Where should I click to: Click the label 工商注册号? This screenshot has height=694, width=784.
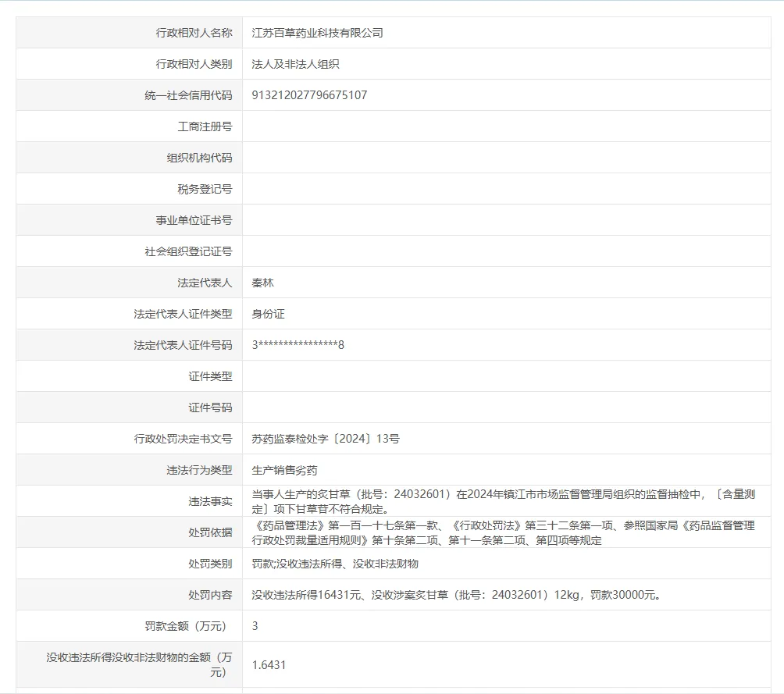[x=205, y=126]
